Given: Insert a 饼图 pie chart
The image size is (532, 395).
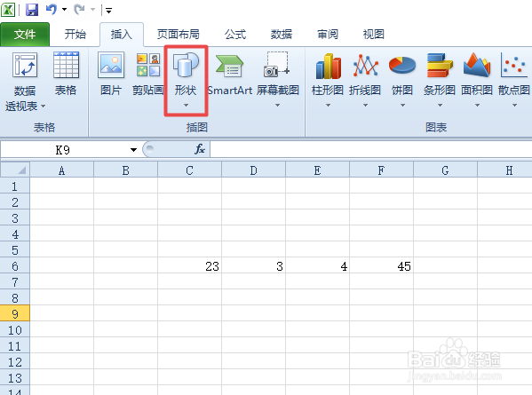Looking at the screenshot, I should click(402, 74).
